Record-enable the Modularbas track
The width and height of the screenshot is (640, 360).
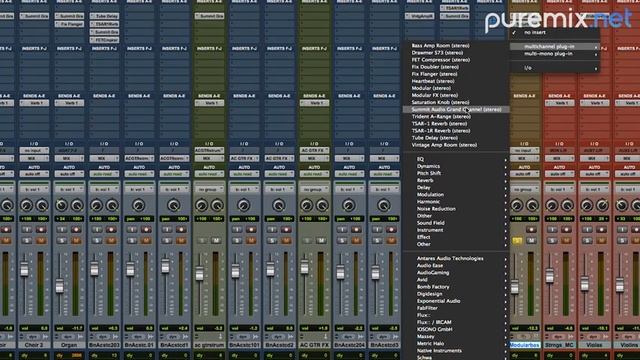(x=531, y=230)
